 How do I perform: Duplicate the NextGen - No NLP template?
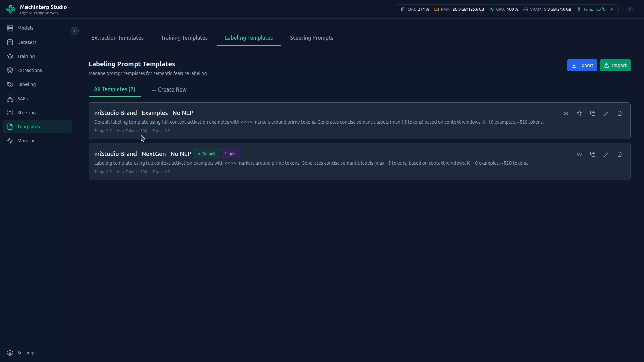tap(593, 154)
